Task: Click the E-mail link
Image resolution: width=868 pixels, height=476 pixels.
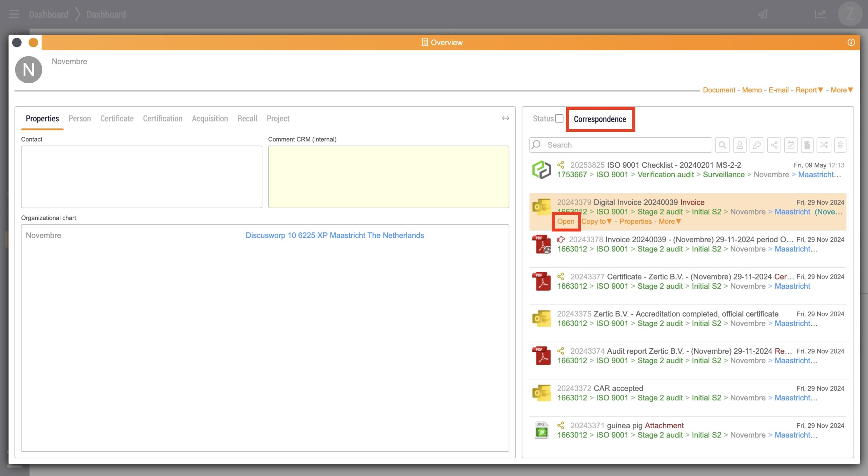Action: click(x=778, y=90)
